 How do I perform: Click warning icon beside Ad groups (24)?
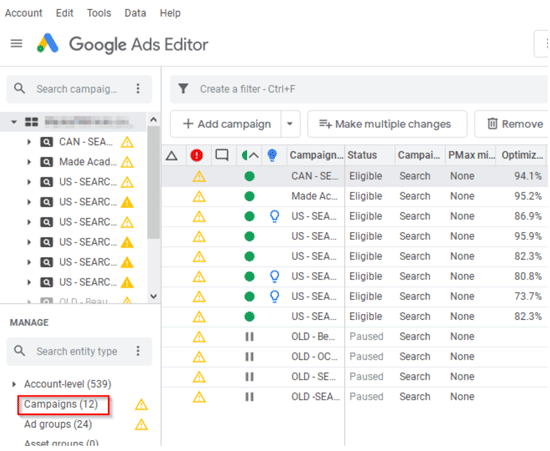[141, 425]
